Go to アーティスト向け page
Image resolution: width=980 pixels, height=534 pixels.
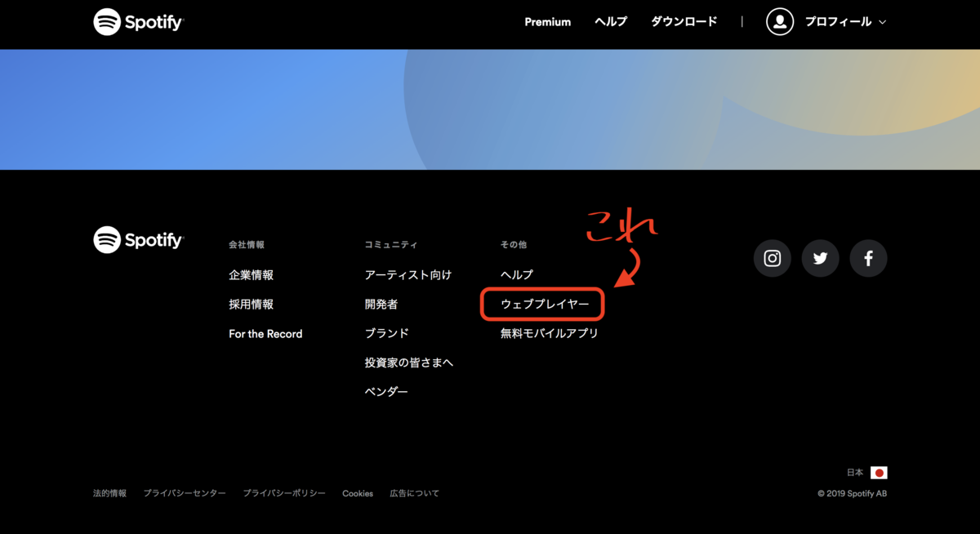408,275
